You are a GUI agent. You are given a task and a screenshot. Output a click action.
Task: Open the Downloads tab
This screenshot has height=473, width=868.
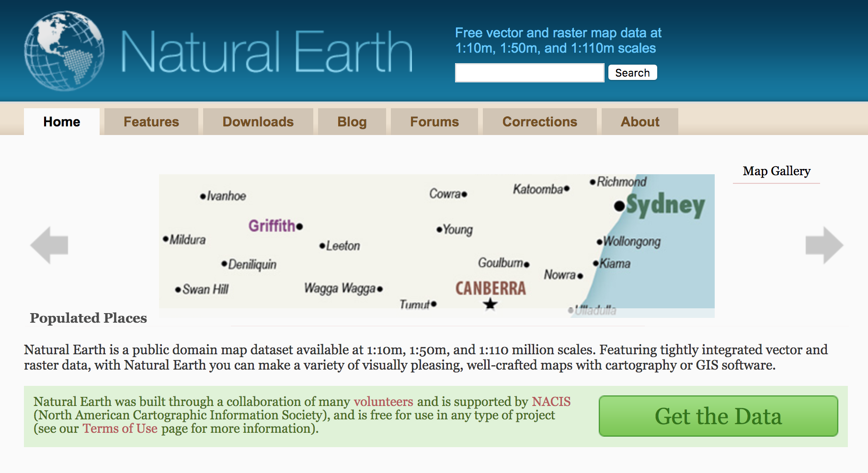[258, 122]
